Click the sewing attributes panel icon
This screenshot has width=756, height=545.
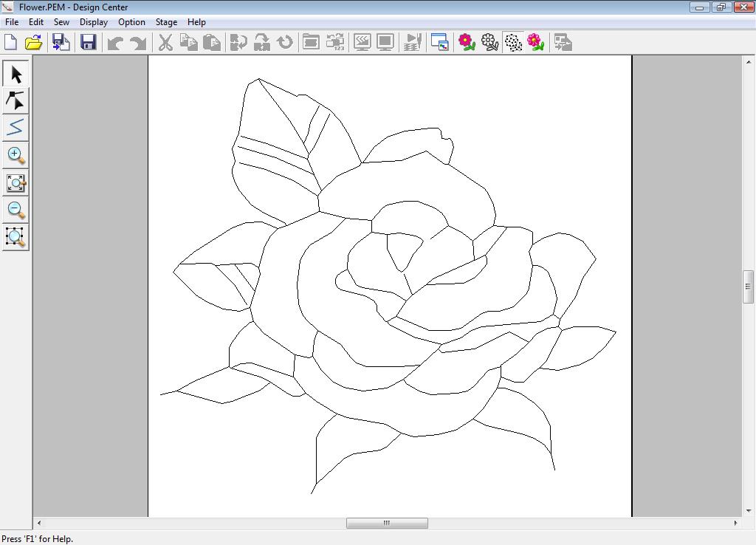(x=311, y=42)
